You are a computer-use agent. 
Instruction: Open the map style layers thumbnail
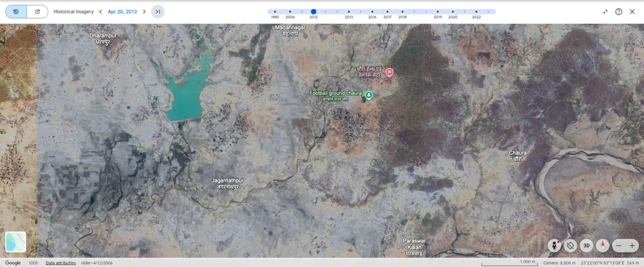click(x=15, y=242)
